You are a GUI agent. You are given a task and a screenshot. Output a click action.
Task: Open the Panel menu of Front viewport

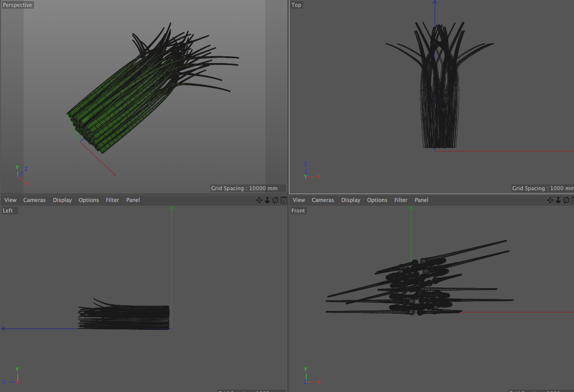pos(422,200)
